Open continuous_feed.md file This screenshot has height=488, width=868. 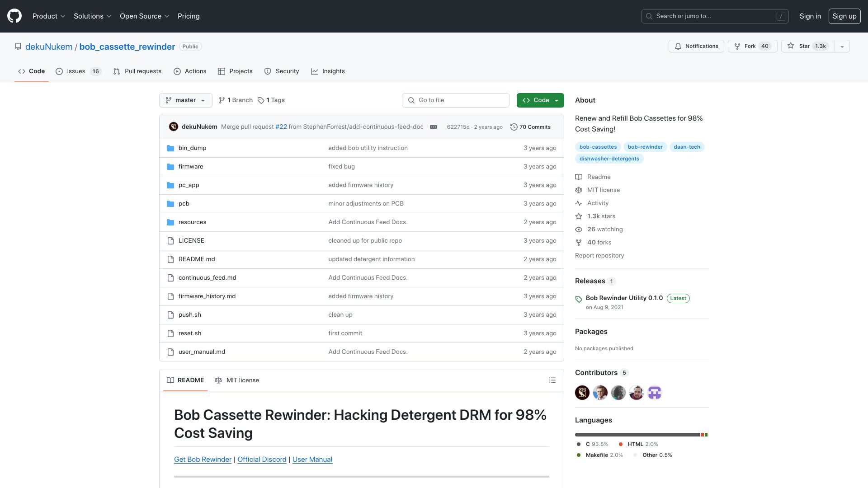pyautogui.click(x=207, y=278)
